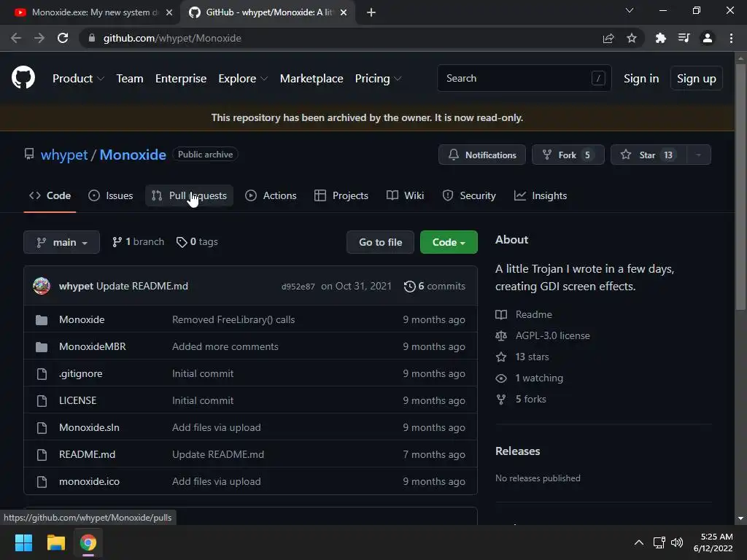Focus the GitHub Search field
This screenshot has height=560, width=747.
tap(524, 78)
